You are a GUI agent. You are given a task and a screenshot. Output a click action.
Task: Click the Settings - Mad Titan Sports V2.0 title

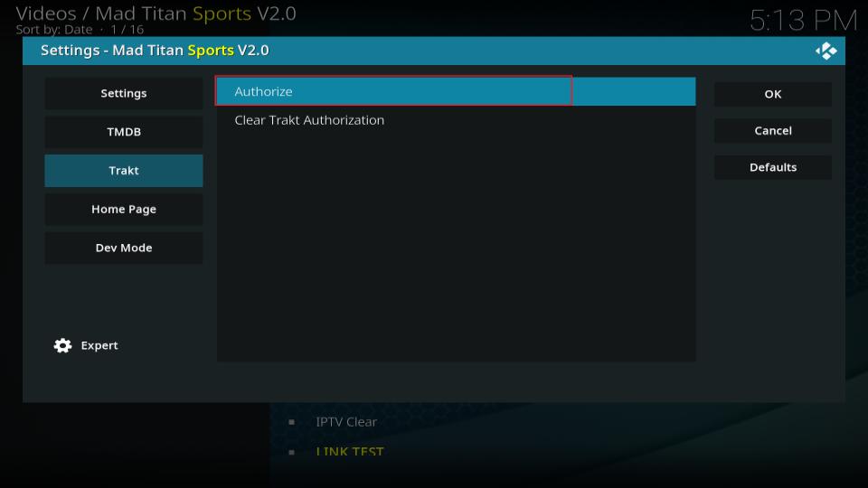tap(155, 51)
